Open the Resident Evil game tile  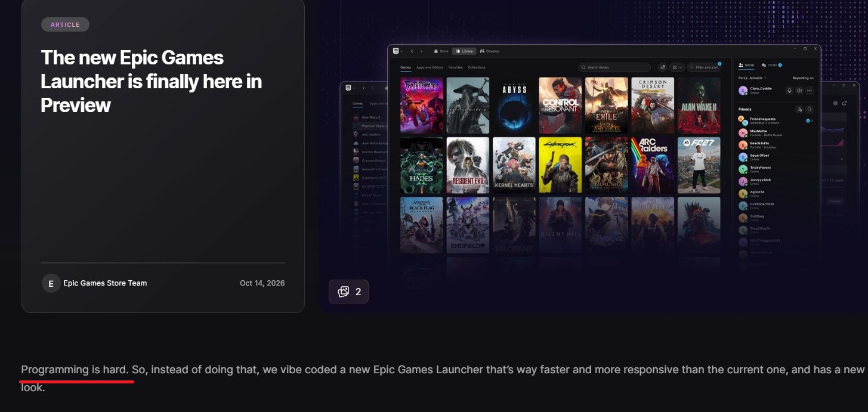[x=468, y=165]
